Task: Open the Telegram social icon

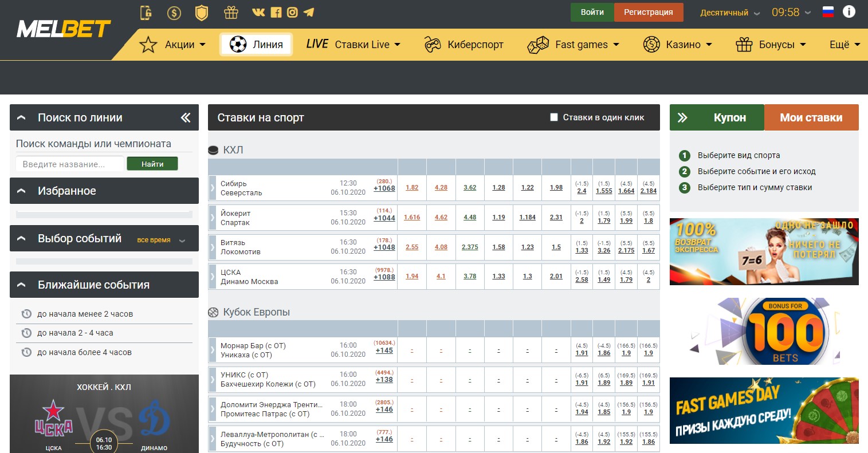Action: [309, 12]
